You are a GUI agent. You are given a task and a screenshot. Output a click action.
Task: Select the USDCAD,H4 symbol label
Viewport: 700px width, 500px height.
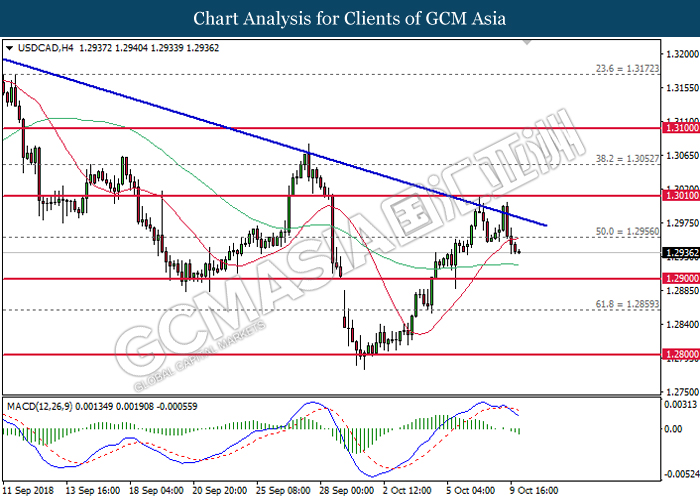(39, 47)
